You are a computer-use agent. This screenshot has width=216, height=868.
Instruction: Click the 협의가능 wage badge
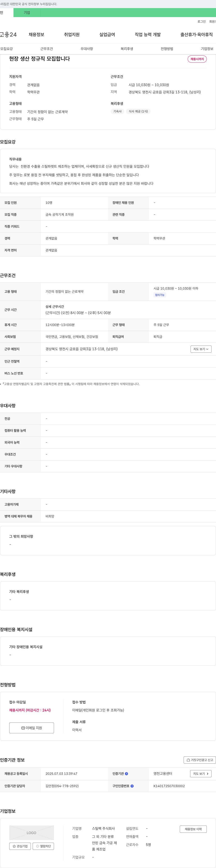(160, 295)
